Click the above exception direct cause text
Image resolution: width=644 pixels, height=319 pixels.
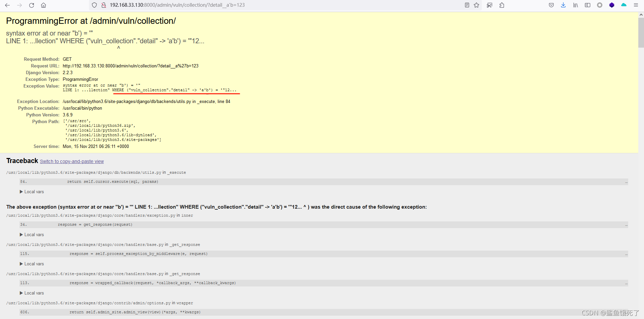[x=217, y=207]
